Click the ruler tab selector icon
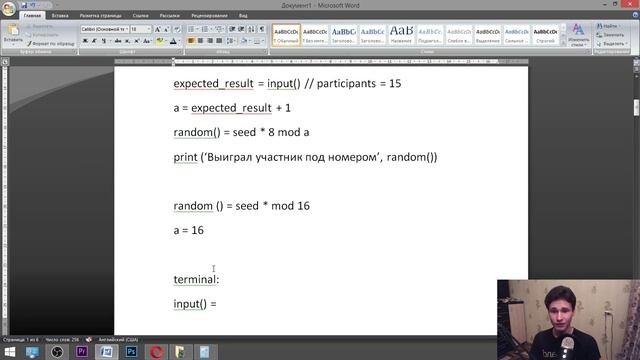Screen dimensions: 640x360 pos(5,62)
